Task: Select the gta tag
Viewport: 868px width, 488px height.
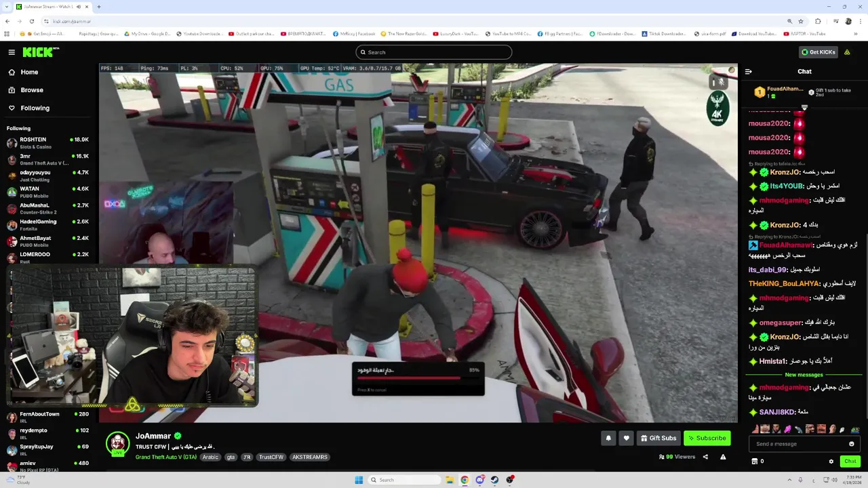Action: pos(231,457)
